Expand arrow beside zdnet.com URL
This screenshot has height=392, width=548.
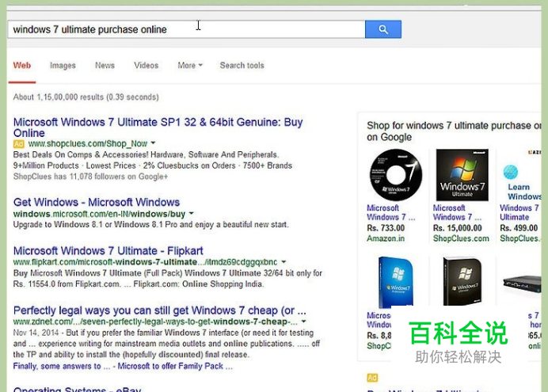[x=304, y=322]
